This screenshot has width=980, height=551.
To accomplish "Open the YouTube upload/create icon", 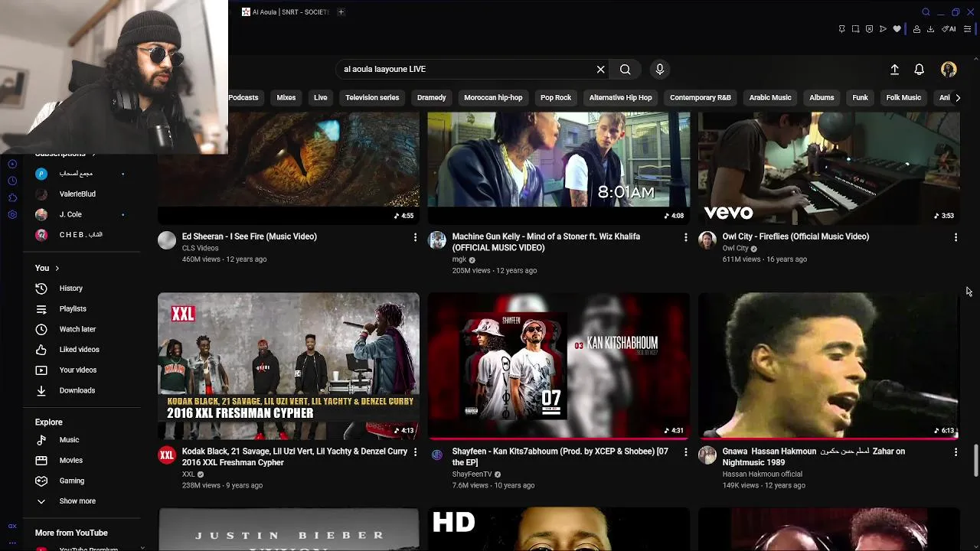I will pos(894,70).
